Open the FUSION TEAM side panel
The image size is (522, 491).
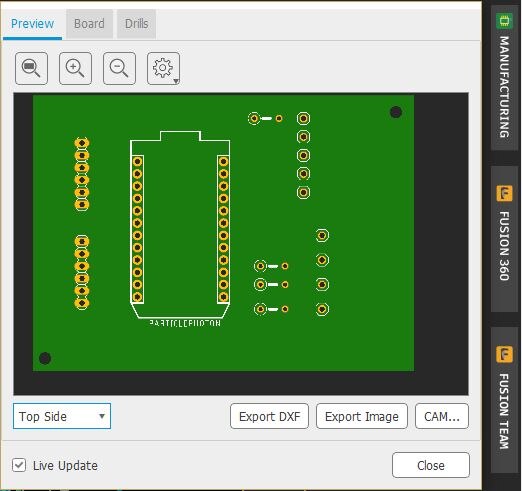click(x=504, y=400)
